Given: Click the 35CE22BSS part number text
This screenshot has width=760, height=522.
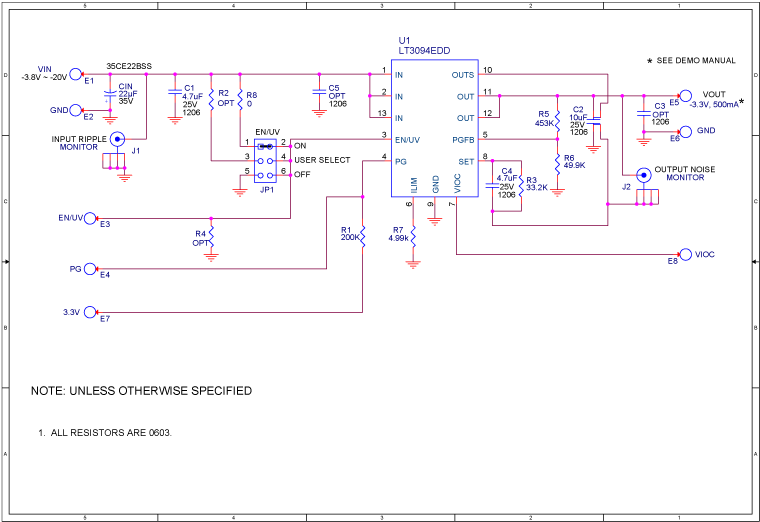Looking at the screenshot, I should click(x=129, y=66).
